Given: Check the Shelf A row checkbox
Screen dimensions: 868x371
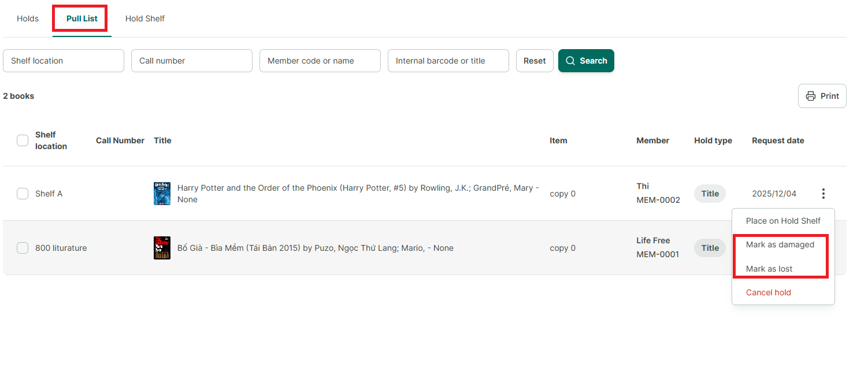Looking at the screenshot, I should coord(23,194).
